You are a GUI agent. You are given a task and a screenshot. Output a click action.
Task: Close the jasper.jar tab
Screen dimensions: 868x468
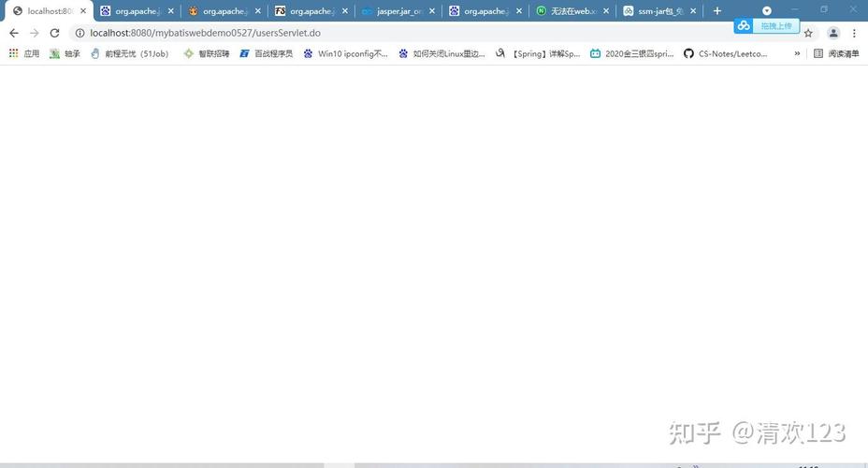point(432,10)
